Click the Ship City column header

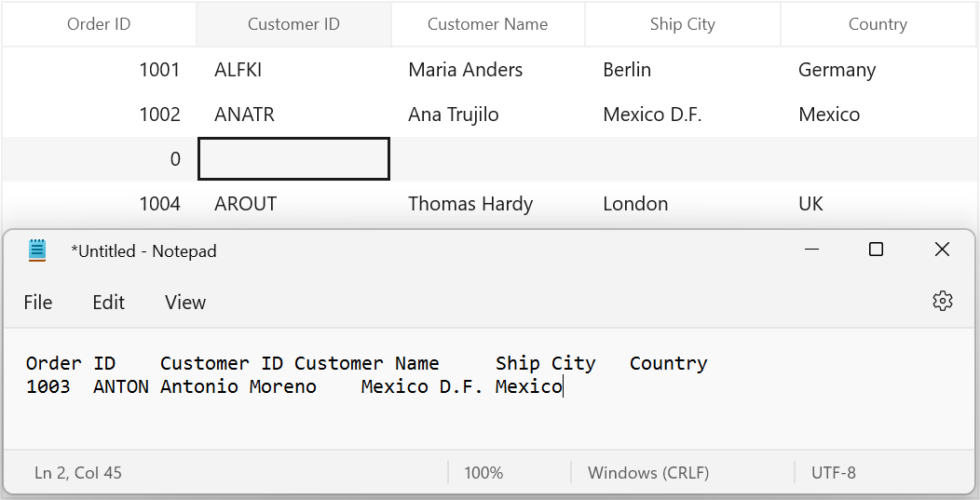click(683, 24)
